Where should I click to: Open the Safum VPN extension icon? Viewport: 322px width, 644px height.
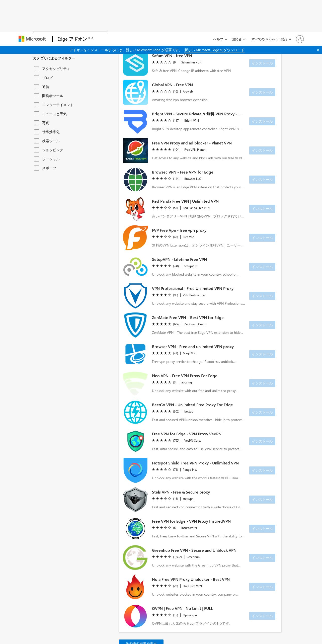click(135, 65)
